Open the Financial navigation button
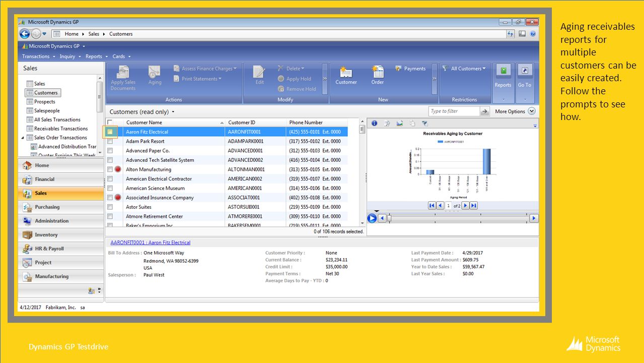 click(x=61, y=179)
